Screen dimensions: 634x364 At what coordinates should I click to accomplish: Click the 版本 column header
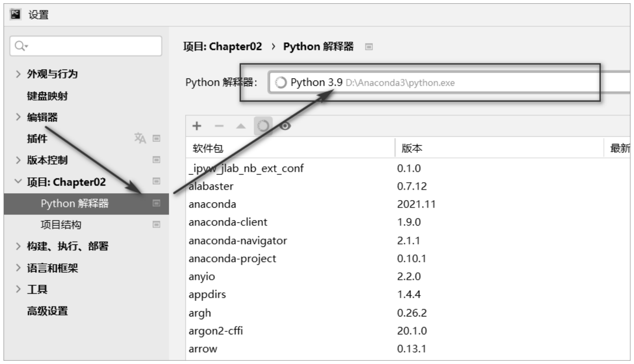tap(412, 148)
